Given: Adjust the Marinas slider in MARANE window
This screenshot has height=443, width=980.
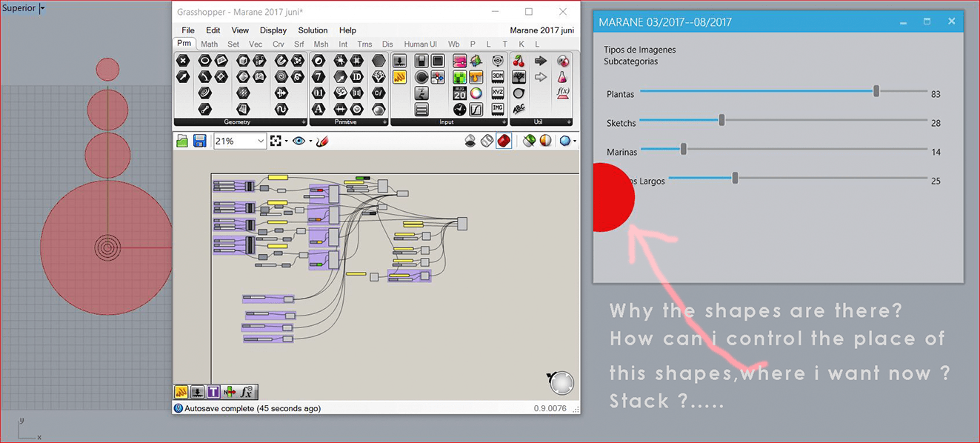Looking at the screenshot, I should [684, 149].
